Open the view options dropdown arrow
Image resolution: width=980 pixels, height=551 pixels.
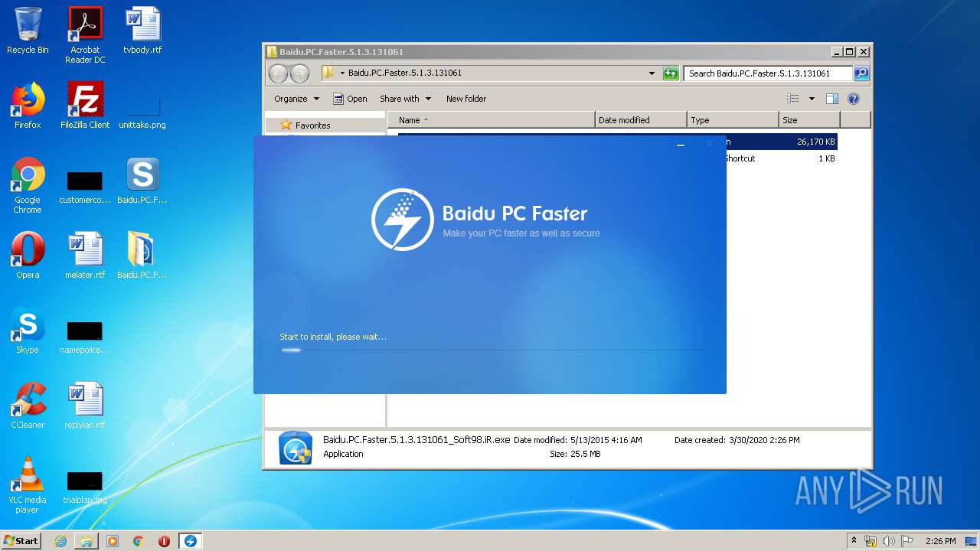coord(812,99)
